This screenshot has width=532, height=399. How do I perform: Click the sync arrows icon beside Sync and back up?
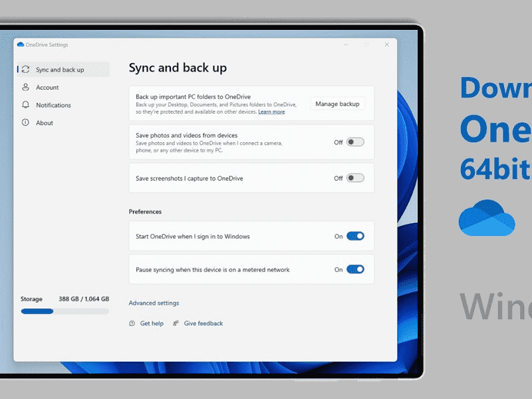pyautogui.click(x=25, y=69)
